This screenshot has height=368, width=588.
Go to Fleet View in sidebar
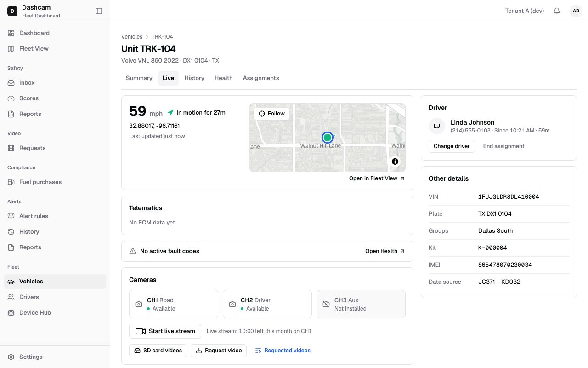coord(55,49)
